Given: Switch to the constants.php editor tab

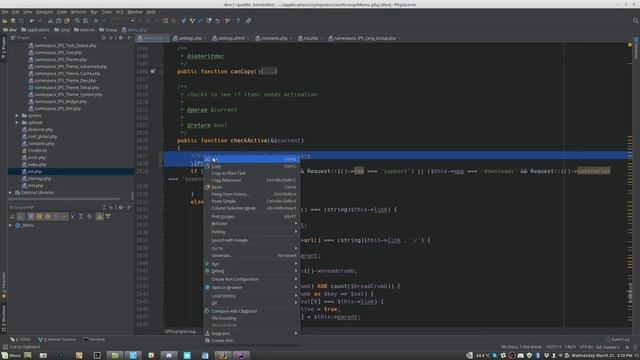Looking at the screenshot, I should [273, 38].
